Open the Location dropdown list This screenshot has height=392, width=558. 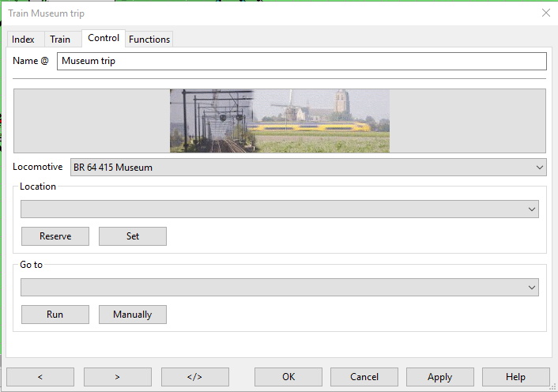click(x=280, y=209)
